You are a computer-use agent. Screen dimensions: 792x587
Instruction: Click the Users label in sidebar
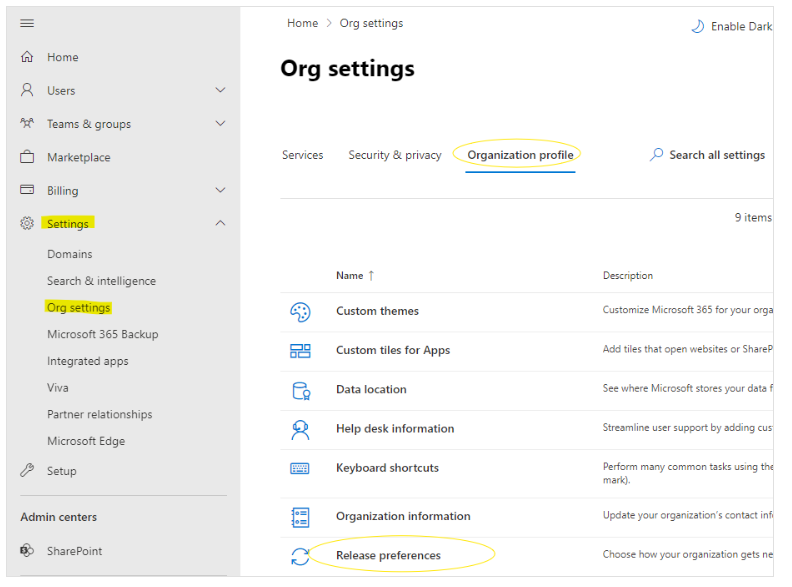pos(61,90)
